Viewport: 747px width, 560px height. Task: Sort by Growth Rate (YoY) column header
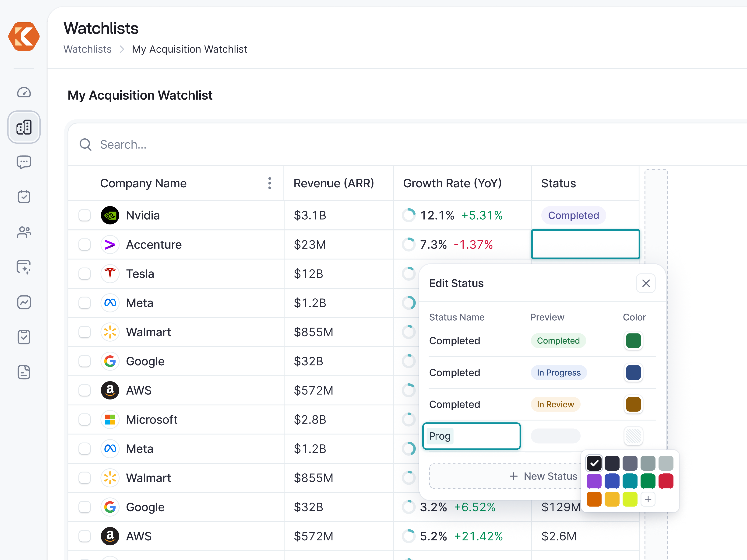tap(452, 183)
